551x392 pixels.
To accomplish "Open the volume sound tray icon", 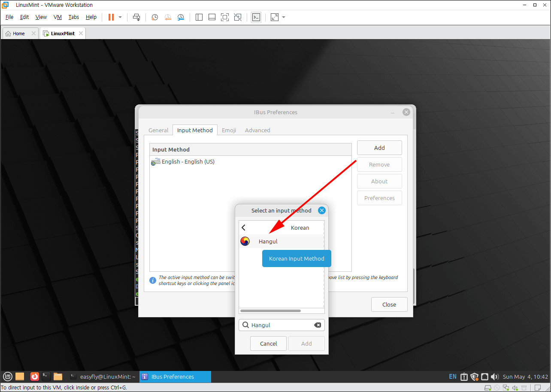I will (x=495, y=377).
